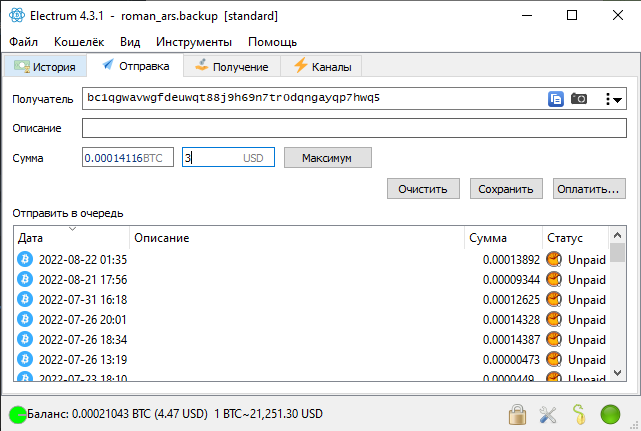Click the paste-from-clipboard icon in recipient field
641x431 pixels.
pyautogui.click(x=556, y=99)
